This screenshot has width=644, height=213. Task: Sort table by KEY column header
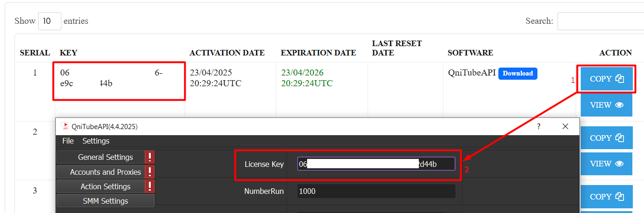[68, 53]
